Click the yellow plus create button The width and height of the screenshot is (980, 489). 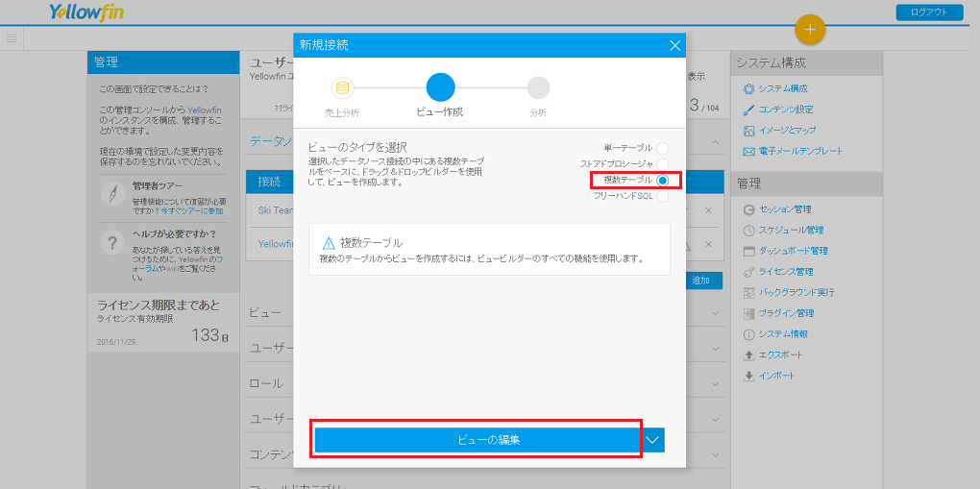point(810,29)
